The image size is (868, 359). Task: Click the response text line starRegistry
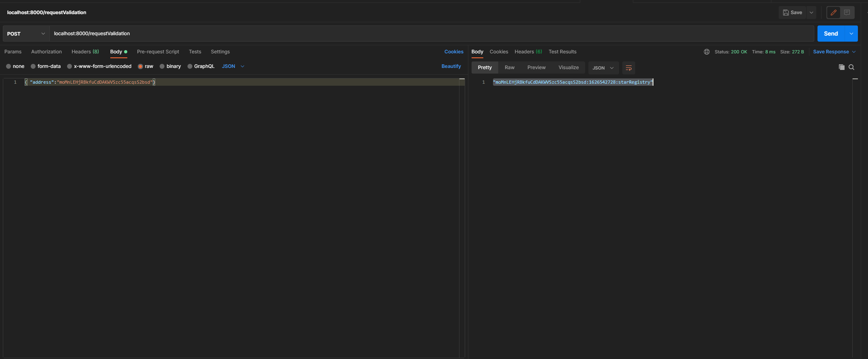tap(573, 82)
